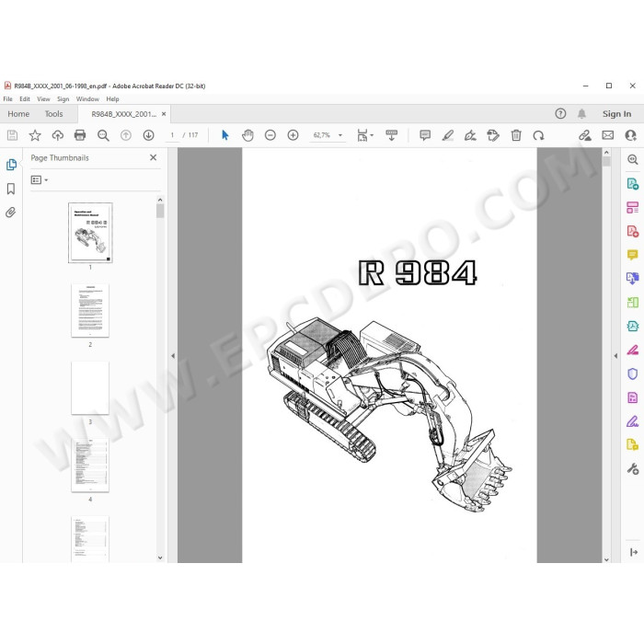Viewport: 644px width, 644px height.
Task: Open thumbnail options dropdown
Action: pos(40,180)
